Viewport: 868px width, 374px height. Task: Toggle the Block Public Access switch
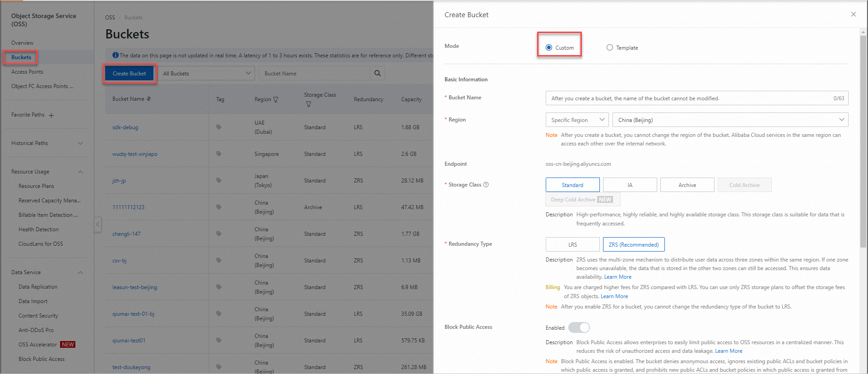pyautogui.click(x=579, y=327)
